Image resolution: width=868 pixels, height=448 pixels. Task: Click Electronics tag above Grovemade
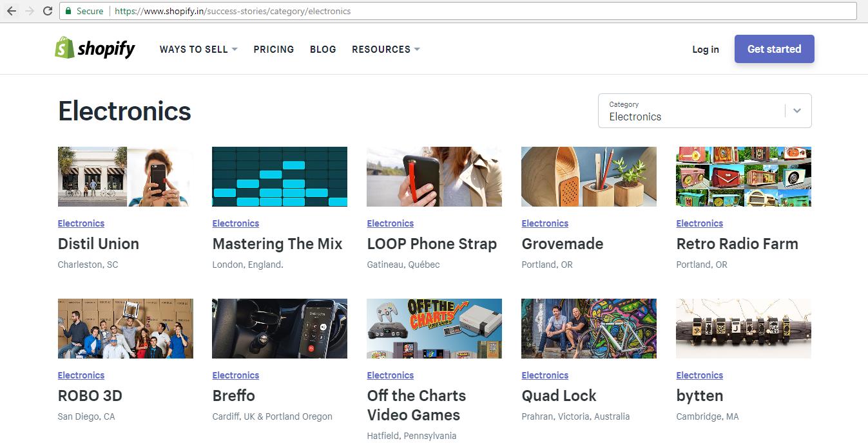click(545, 223)
